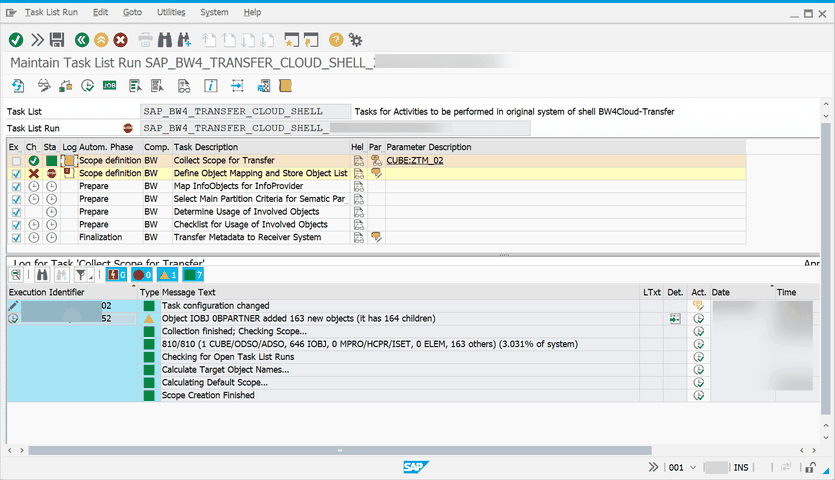Open the Goto menu
This screenshot has height=480, width=835.
tap(132, 12)
